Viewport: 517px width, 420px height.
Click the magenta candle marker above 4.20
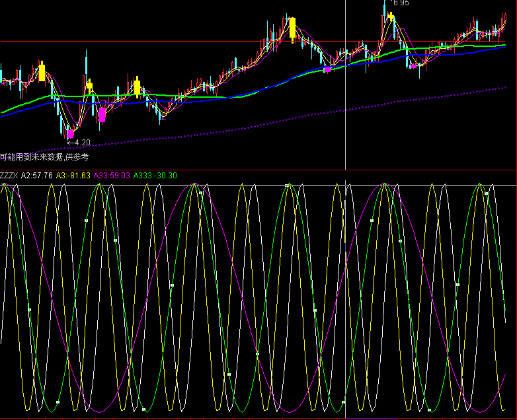click(x=70, y=134)
